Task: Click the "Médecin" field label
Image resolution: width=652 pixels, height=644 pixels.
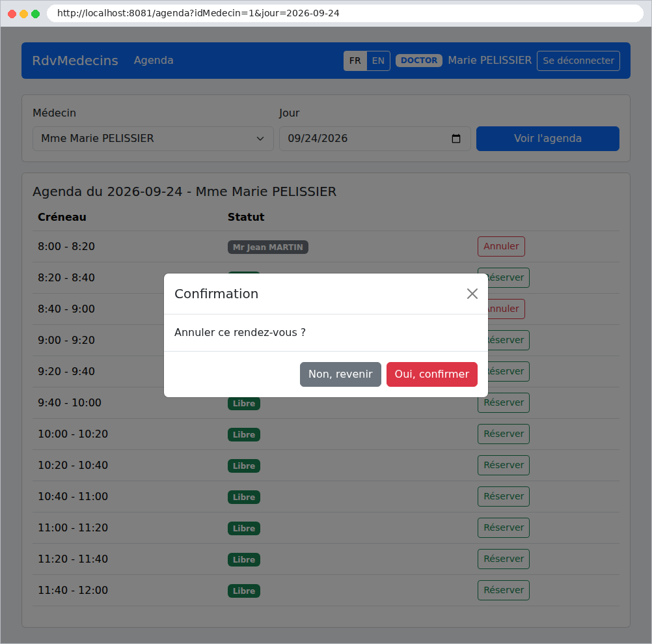Action: [55, 113]
